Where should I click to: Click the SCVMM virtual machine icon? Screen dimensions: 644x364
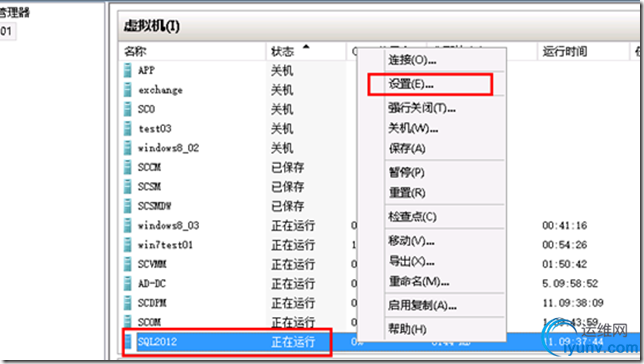click(128, 264)
